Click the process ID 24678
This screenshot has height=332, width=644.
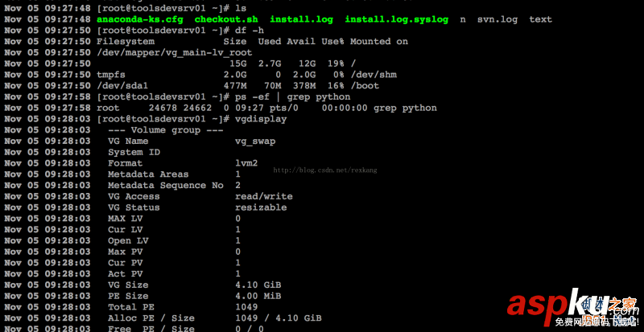tap(163, 108)
